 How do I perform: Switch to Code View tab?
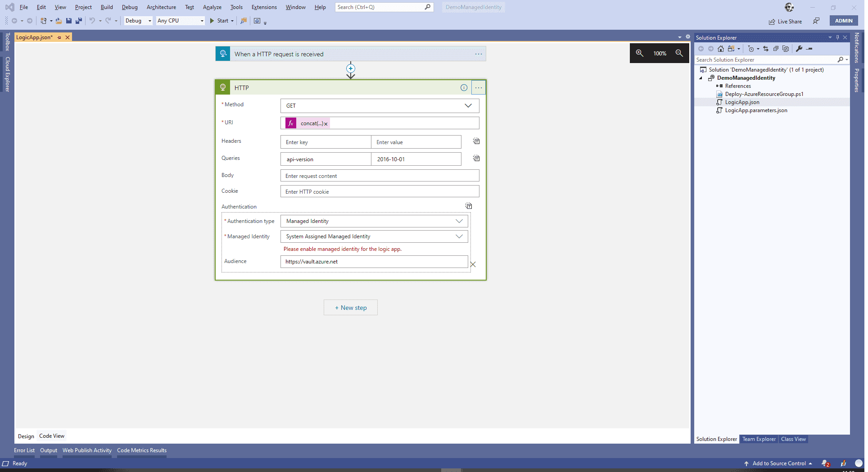pyautogui.click(x=52, y=436)
